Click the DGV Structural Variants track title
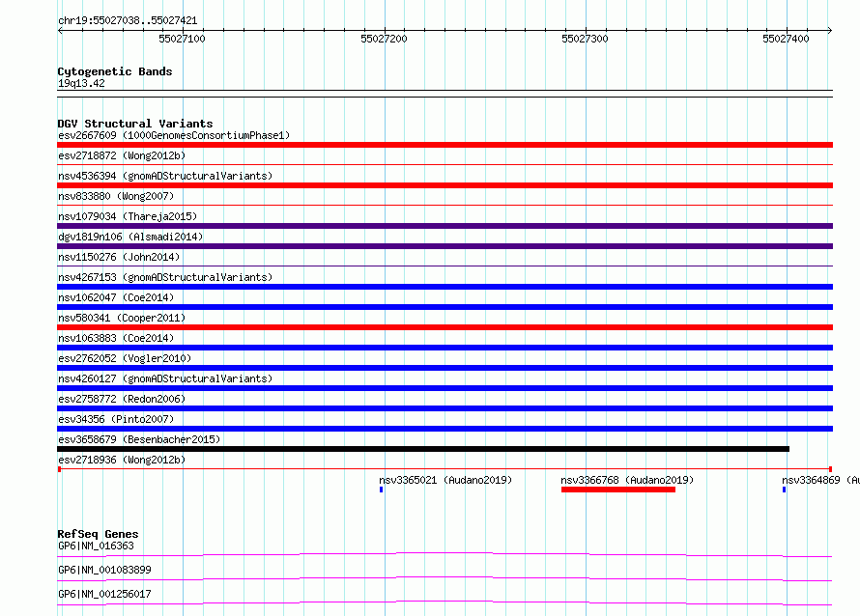 (x=135, y=124)
